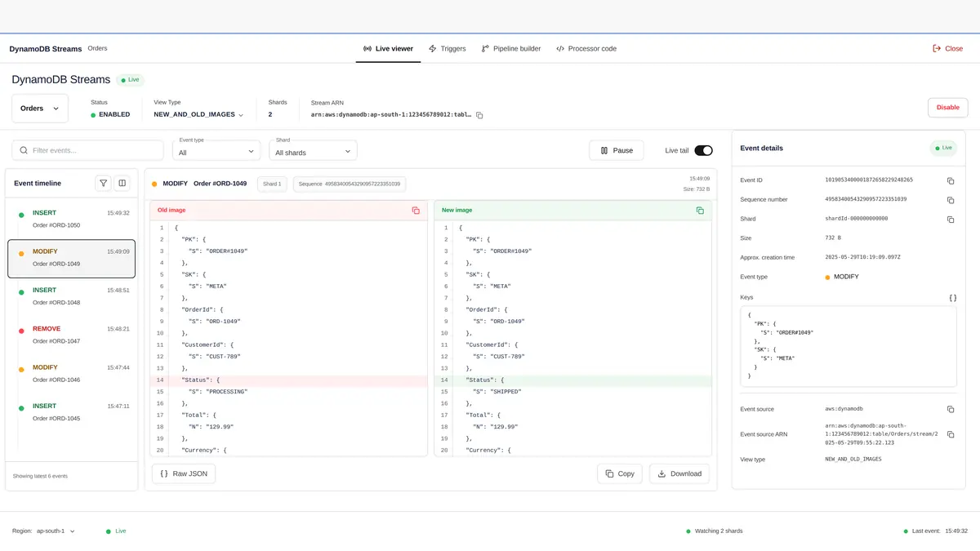Copy the Event ID value
Image resolution: width=980 pixels, height=551 pixels.
pos(951,180)
